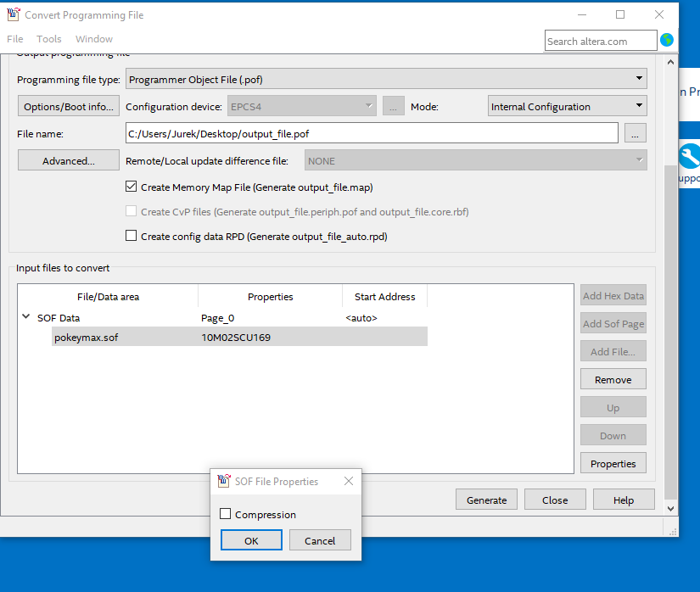Open the Mode dropdown showing Internal Configuration
This screenshot has width=700, height=592.
pyautogui.click(x=568, y=106)
